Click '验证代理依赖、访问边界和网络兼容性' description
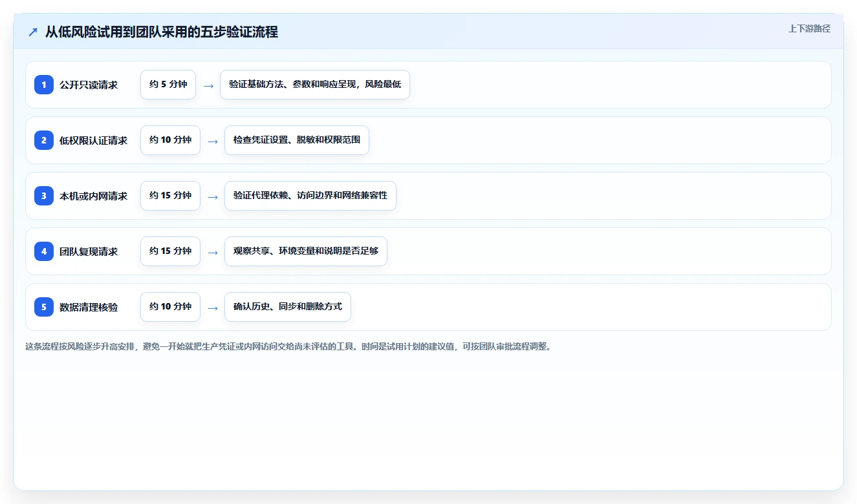The width and height of the screenshot is (857, 504). [x=310, y=196]
